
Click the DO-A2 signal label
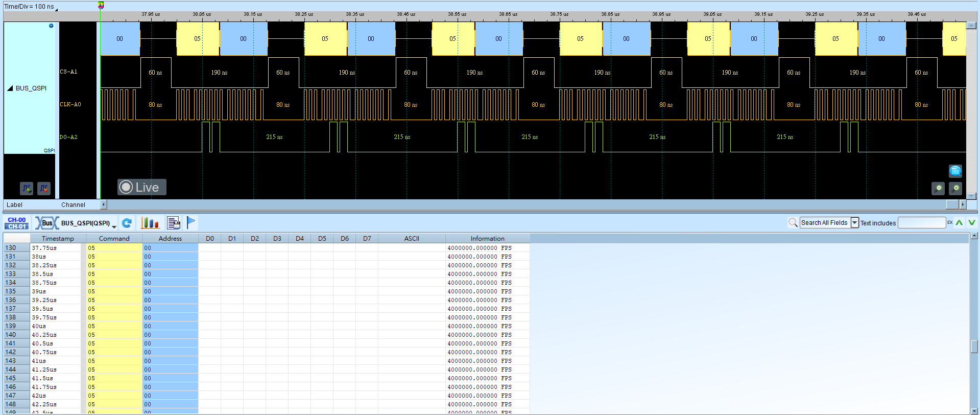68,137
